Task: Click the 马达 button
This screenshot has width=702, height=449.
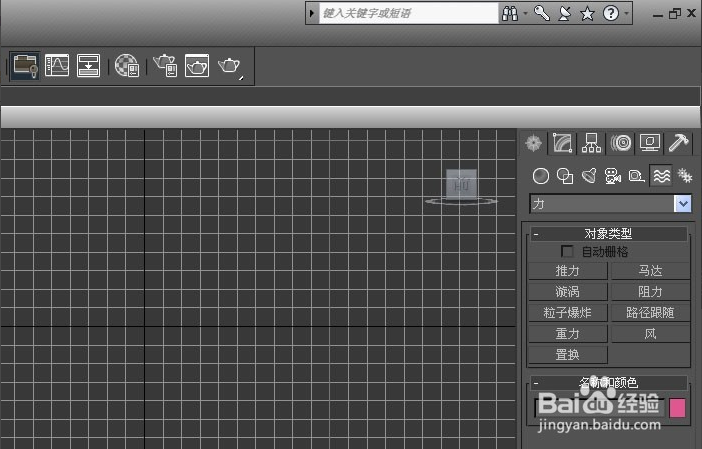Action: click(651, 271)
